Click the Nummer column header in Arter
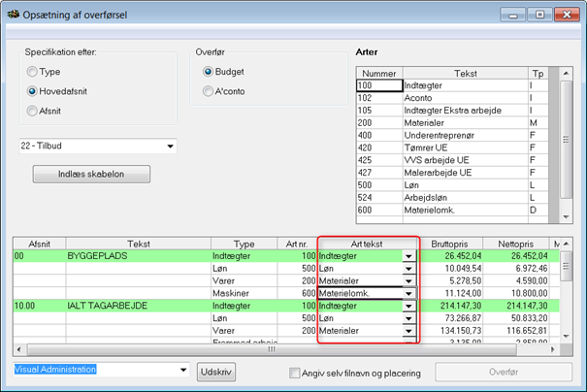 point(379,73)
